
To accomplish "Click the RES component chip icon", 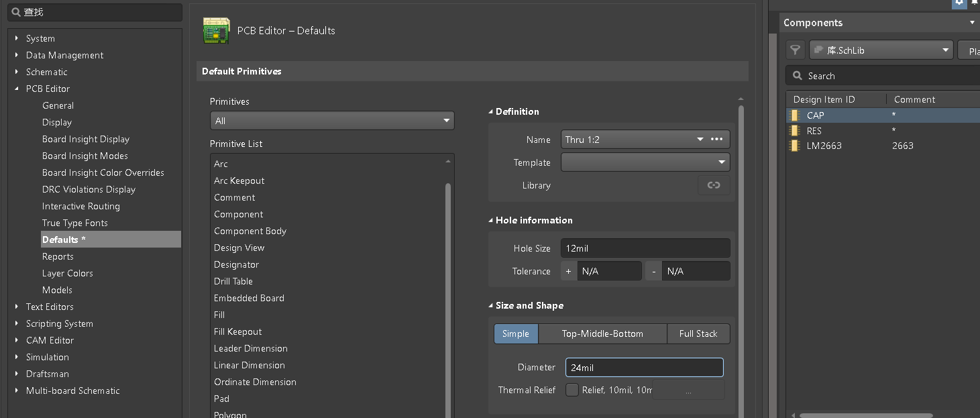I will click(x=796, y=131).
